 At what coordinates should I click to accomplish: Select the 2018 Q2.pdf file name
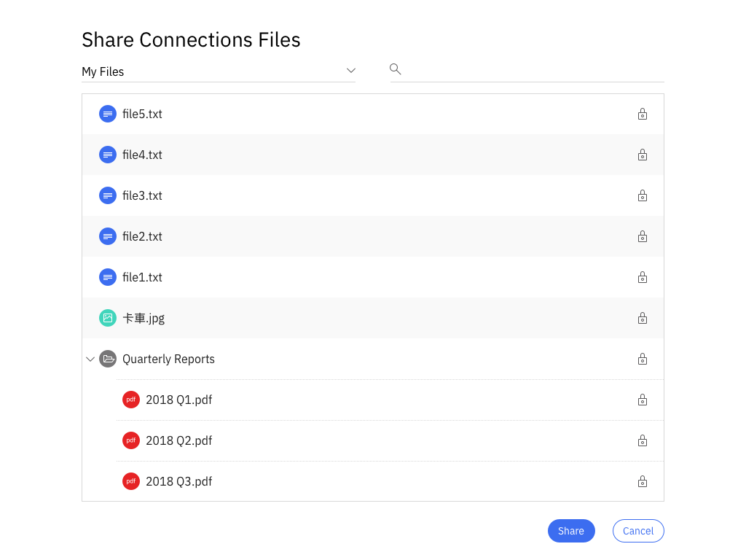[179, 441]
